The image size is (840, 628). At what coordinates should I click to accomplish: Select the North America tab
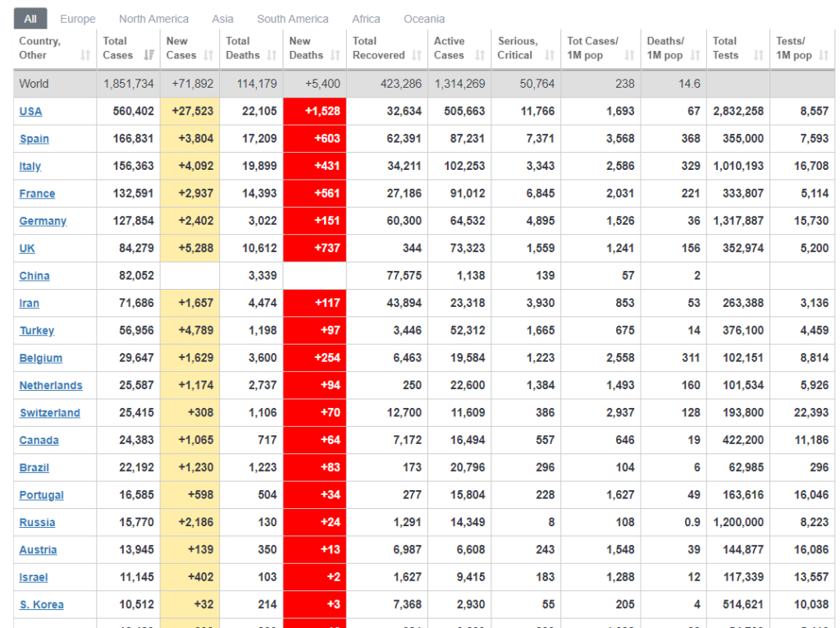pos(153,19)
